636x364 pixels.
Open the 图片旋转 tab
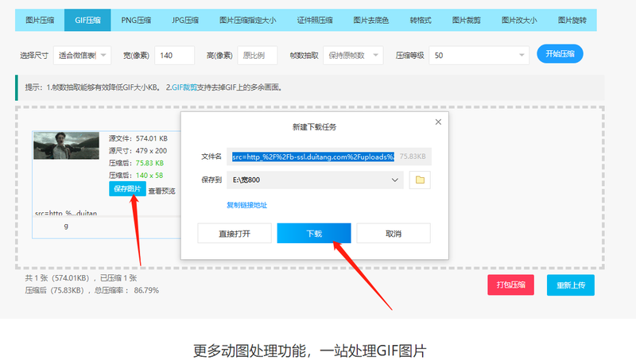pyautogui.click(x=572, y=21)
